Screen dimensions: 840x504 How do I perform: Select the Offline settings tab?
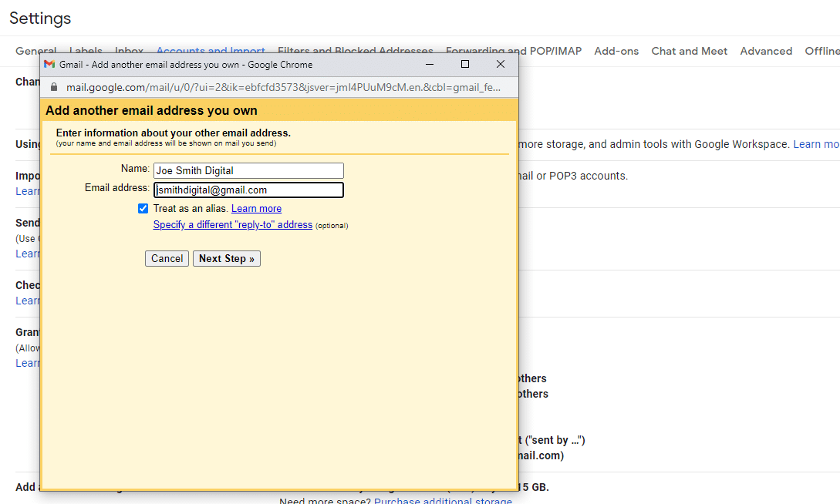pos(821,51)
